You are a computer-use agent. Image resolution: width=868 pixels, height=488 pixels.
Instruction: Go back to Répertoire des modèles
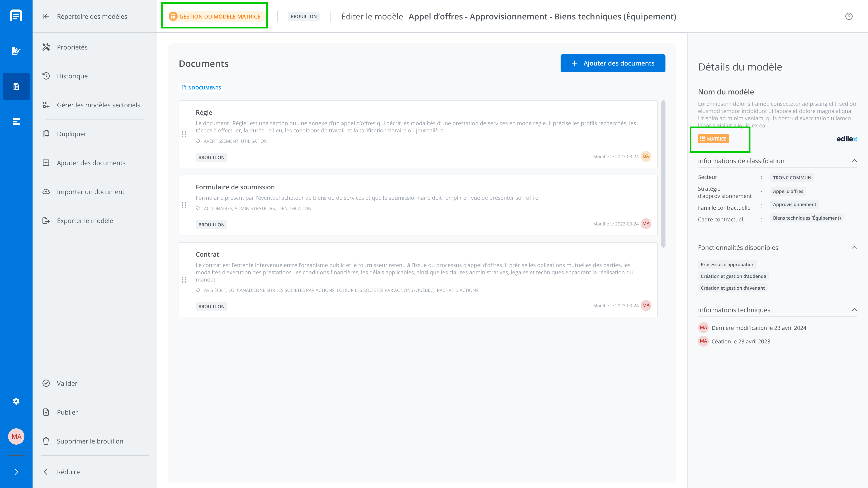click(92, 16)
